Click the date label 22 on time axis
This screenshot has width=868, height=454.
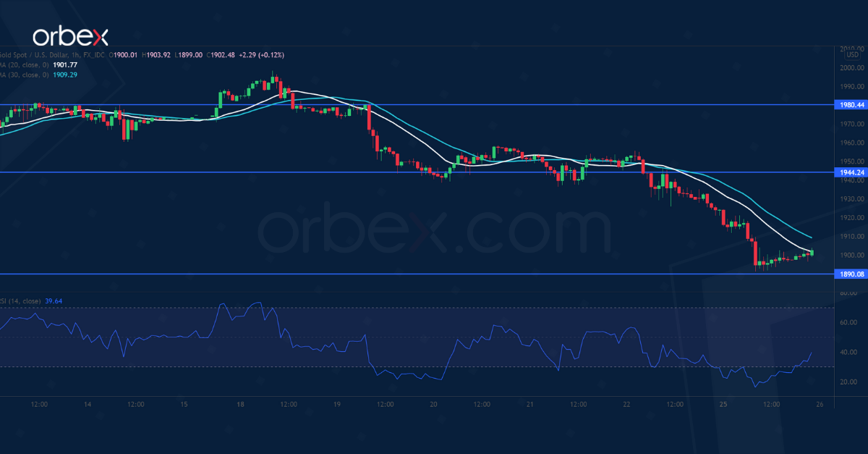pos(626,405)
